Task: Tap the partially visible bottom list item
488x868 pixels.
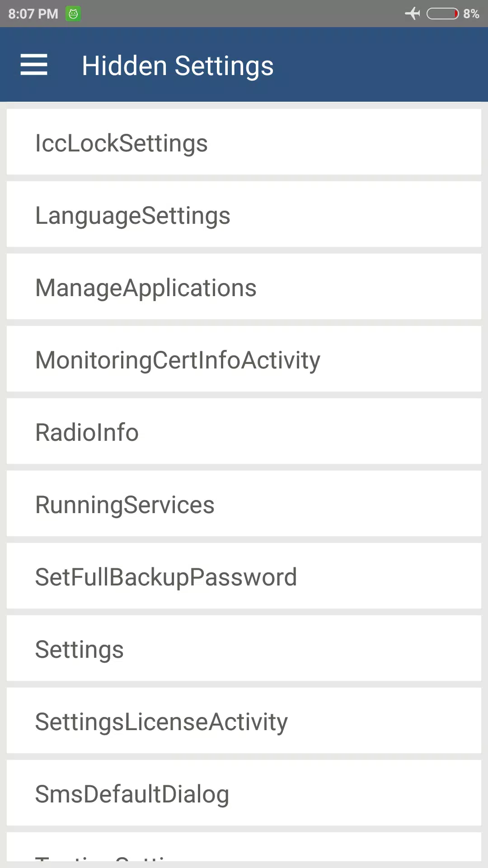Action: click(x=244, y=847)
